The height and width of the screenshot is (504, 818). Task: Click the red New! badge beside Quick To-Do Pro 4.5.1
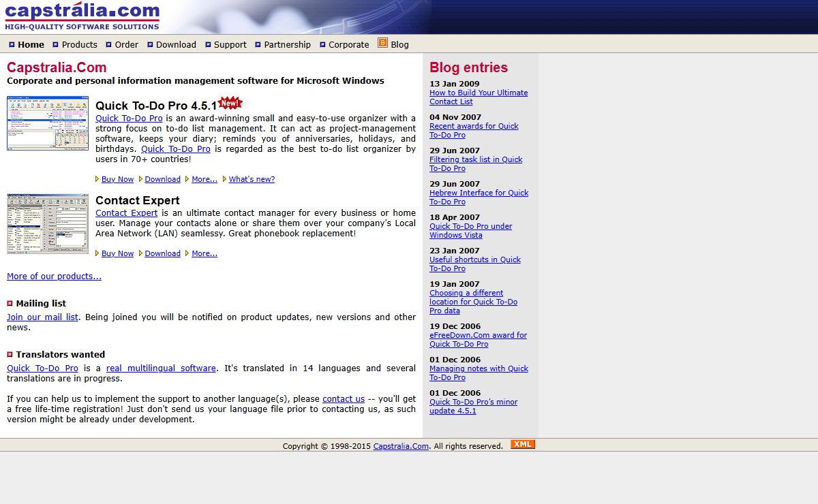point(230,103)
